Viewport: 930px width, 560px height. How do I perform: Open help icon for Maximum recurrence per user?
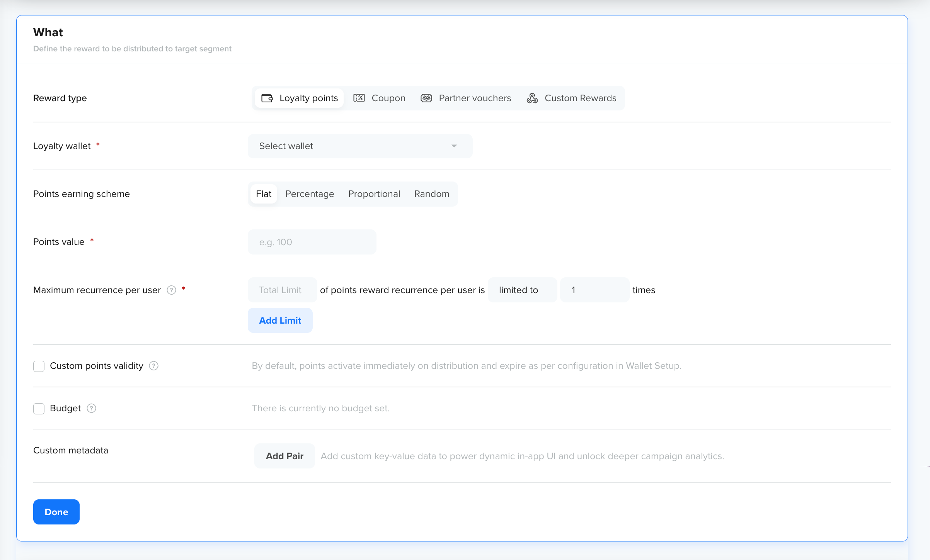tap(172, 290)
